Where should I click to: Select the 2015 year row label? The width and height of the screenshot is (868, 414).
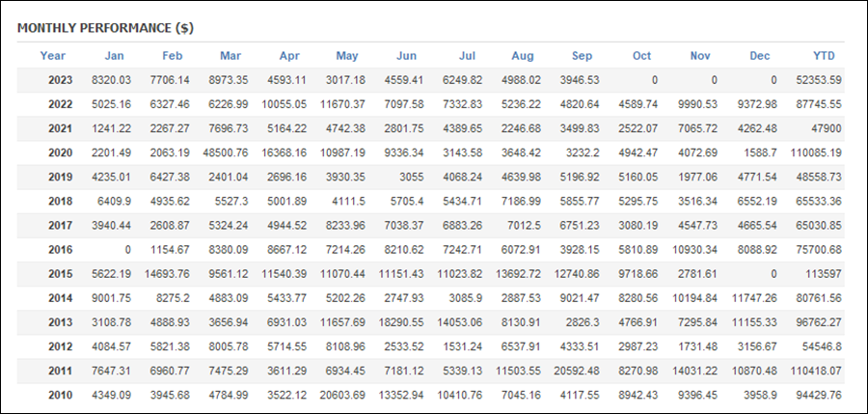click(61, 274)
